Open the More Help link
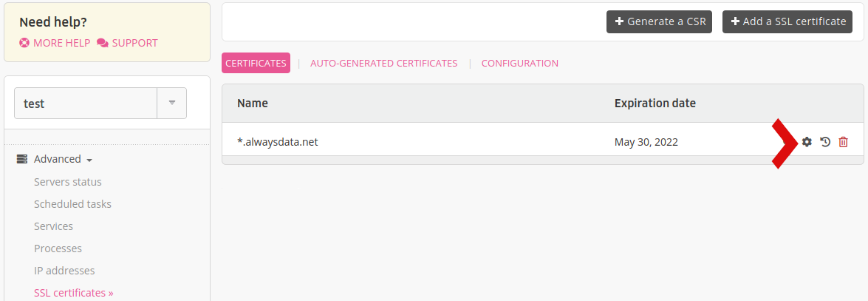 coord(61,43)
